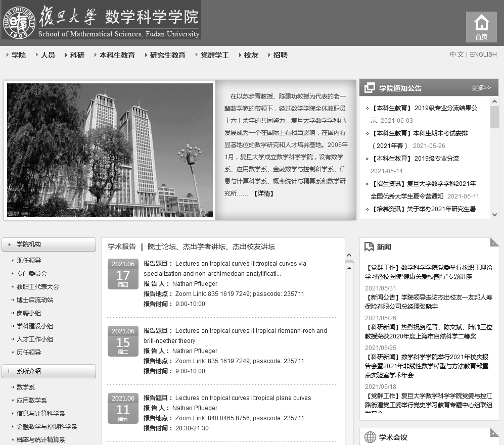Open the 全国优秀大学生夏令营通知 notice

[x=424, y=190]
